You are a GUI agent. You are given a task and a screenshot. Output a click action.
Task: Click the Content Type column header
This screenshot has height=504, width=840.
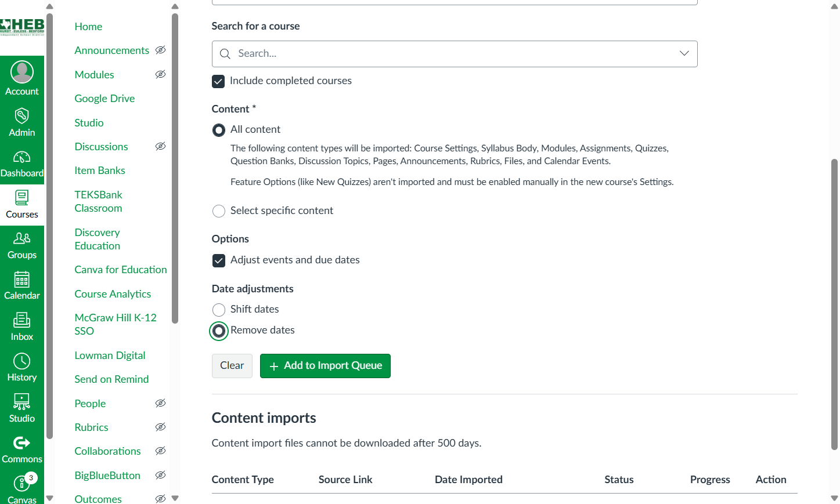point(243,480)
